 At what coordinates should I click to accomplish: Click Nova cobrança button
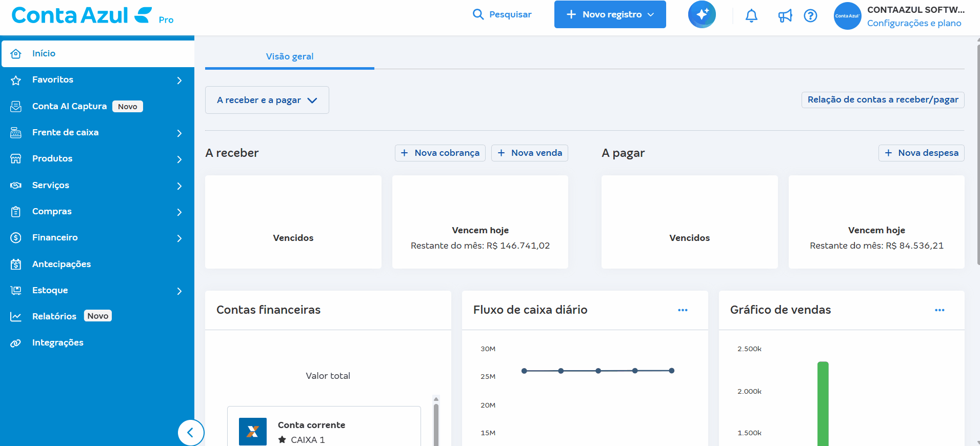(440, 153)
